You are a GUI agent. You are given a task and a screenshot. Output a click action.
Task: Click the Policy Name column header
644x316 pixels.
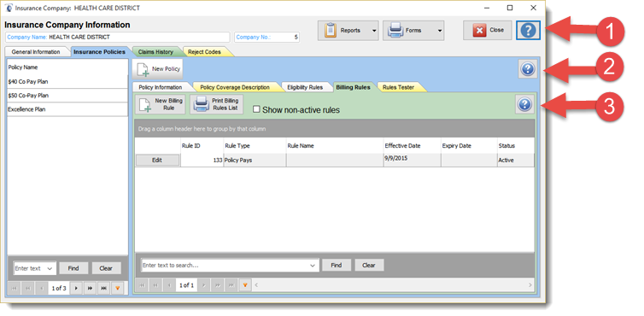[x=67, y=67]
